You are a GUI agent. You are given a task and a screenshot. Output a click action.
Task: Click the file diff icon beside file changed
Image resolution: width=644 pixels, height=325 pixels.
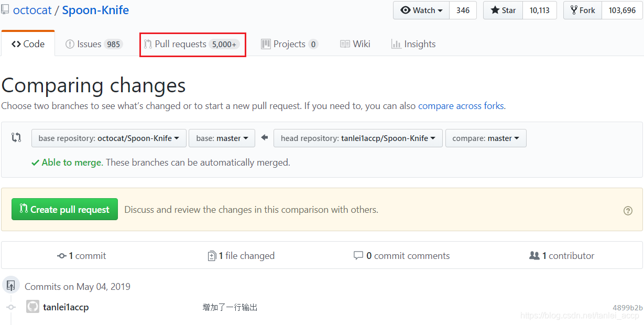click(x=212, y=256)
